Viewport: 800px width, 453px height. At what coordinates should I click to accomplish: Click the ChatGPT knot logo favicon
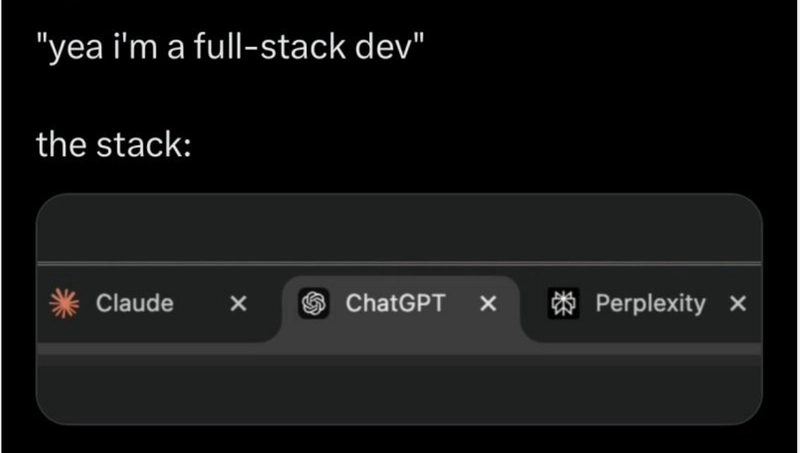click(x=313, y=304)
